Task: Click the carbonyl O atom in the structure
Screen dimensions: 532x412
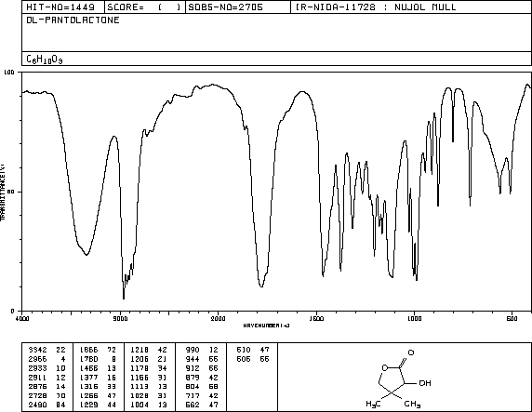Action: [x=411, y=352]
